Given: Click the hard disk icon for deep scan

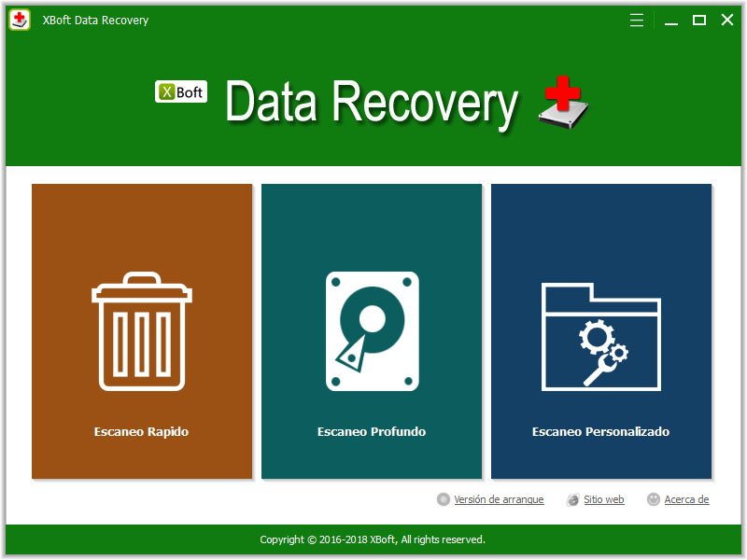Looking at the screenshot, I should coord(372,331).
